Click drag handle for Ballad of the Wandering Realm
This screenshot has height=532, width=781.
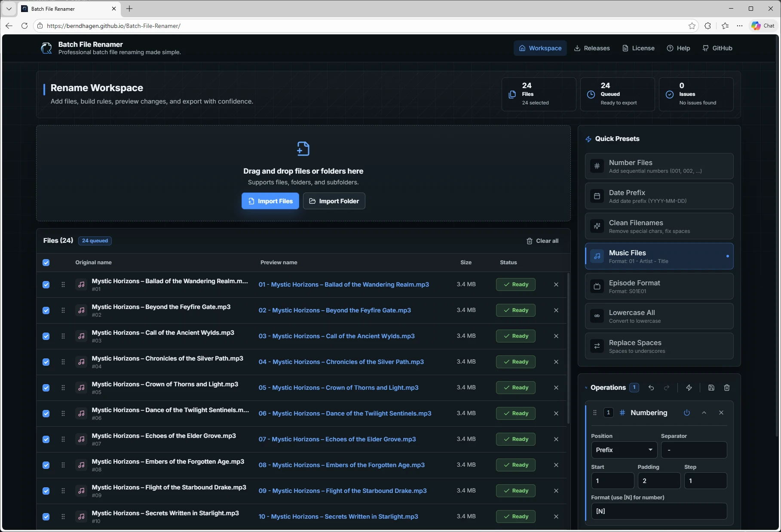tap(63, 284)
